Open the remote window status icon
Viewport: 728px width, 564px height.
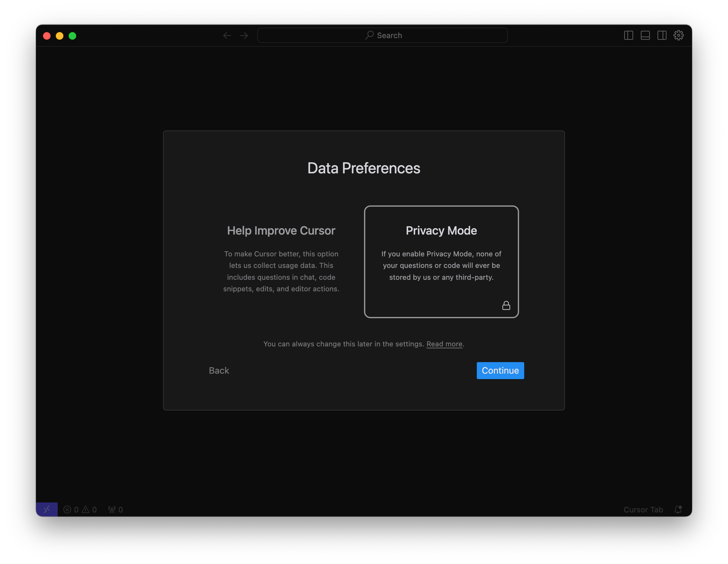click(47, 509)
